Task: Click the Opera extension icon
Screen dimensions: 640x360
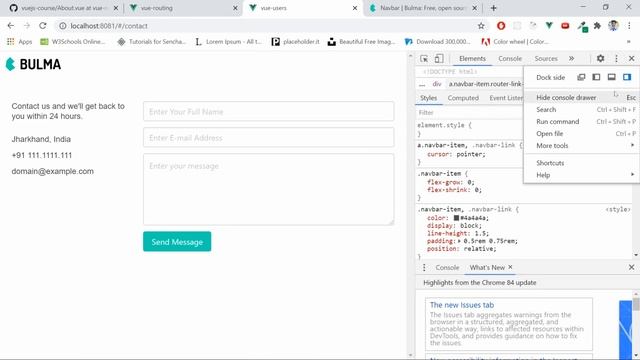Action: click(501, 26)
